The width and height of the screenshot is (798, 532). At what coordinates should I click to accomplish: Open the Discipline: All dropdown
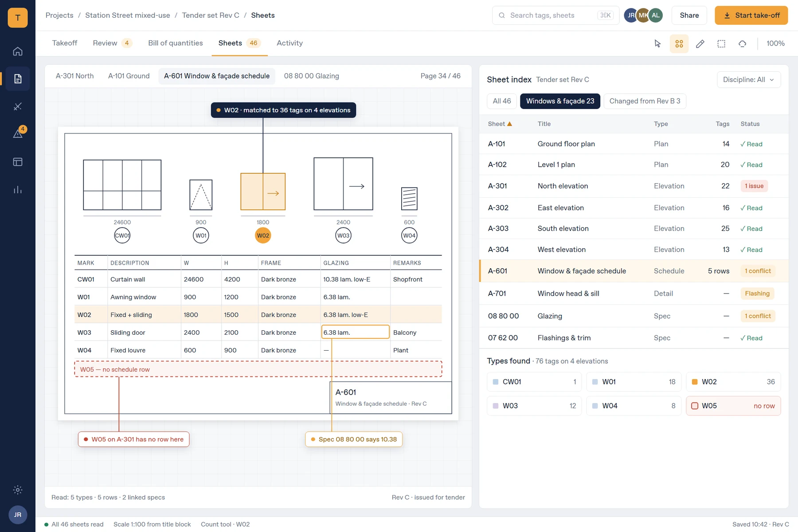[x=749, y=80]
